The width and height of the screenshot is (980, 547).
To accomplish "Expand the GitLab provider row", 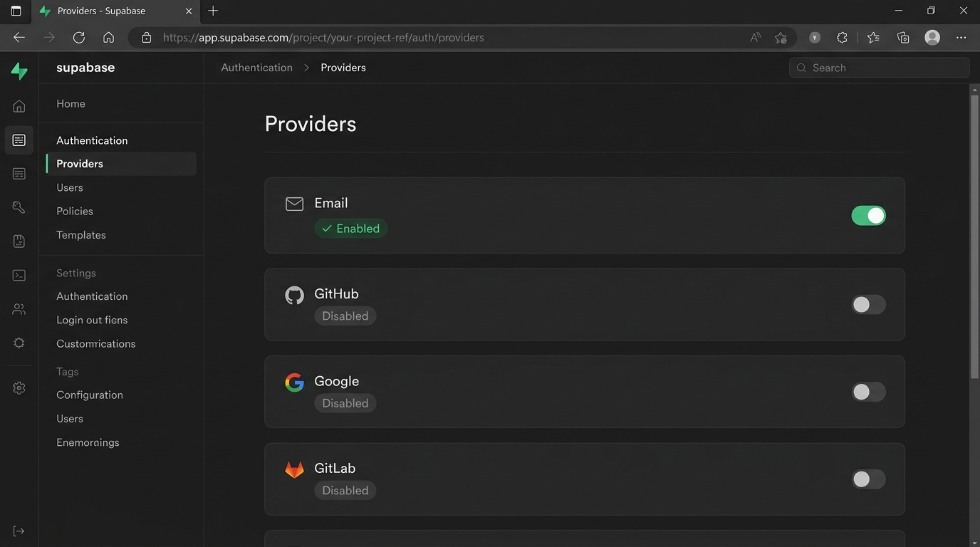I will pos(570,479).
